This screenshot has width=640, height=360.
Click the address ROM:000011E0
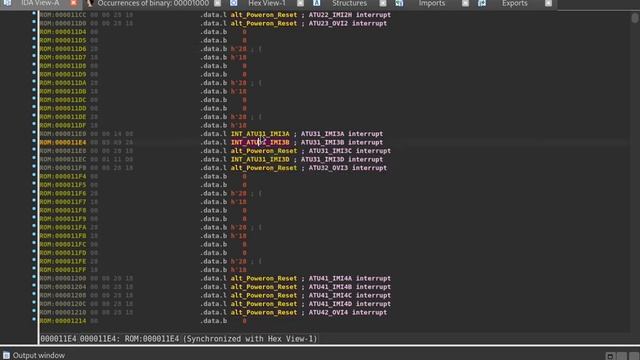click(x=63, y=134)
